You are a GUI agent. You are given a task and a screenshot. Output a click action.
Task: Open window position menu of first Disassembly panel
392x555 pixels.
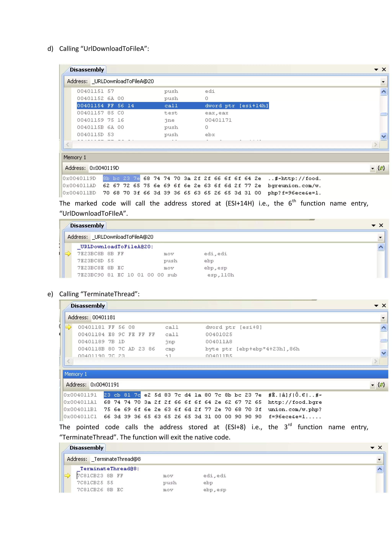376,70
